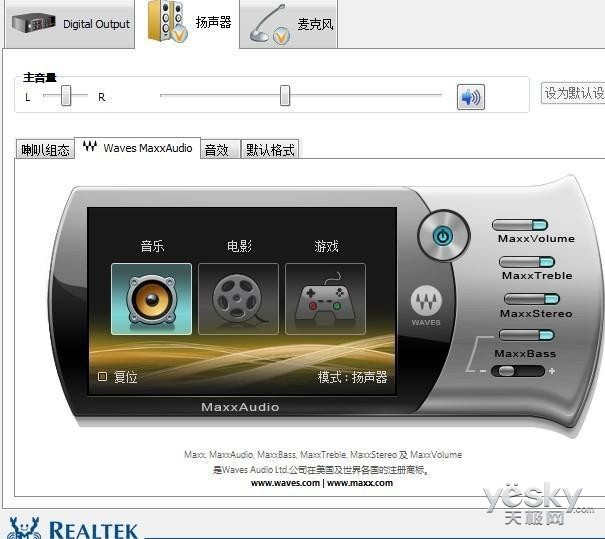The width and height of the screenshot is (605, 539).
Task: Toggle the MaxxBass switch
Action: click(x=526, y=335)
